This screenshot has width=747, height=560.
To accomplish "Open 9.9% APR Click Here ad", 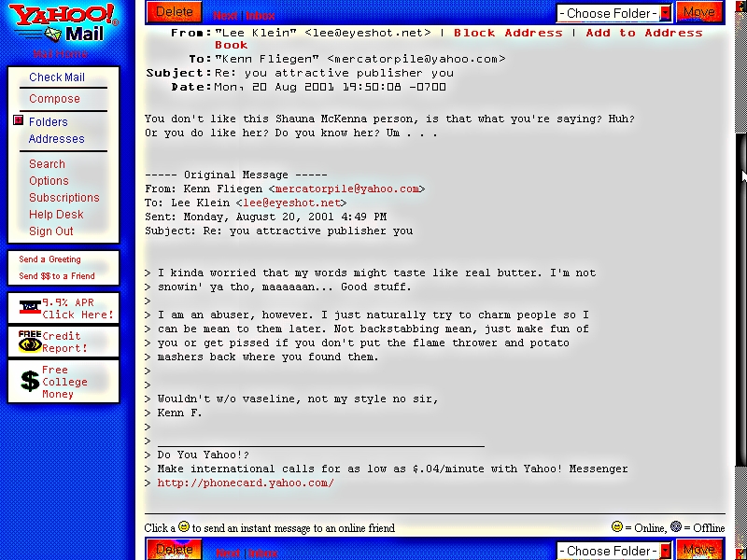I will [x=78, y=309].
